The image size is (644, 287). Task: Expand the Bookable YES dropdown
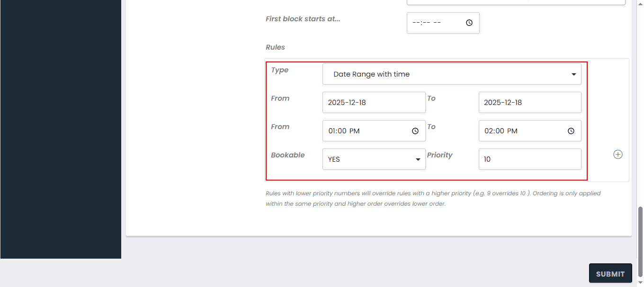pyautogui.click(x=374, y=159)
